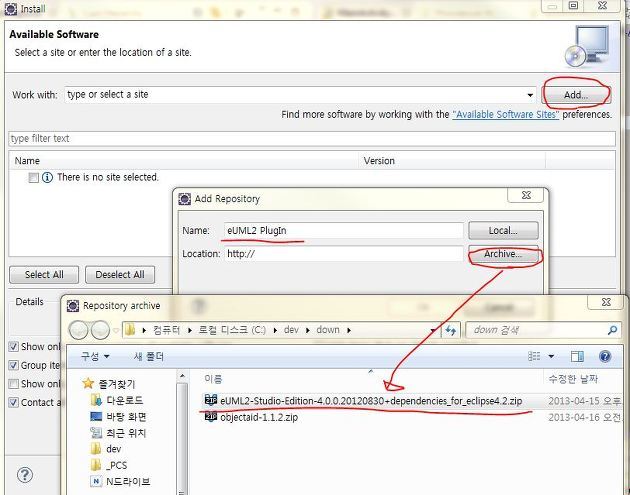Image resolution: width=630 pixels, height=495 pixels.
Task: Toggle the unchecked 'Show onl' checkbox
Action: click(x=14, y=384)
